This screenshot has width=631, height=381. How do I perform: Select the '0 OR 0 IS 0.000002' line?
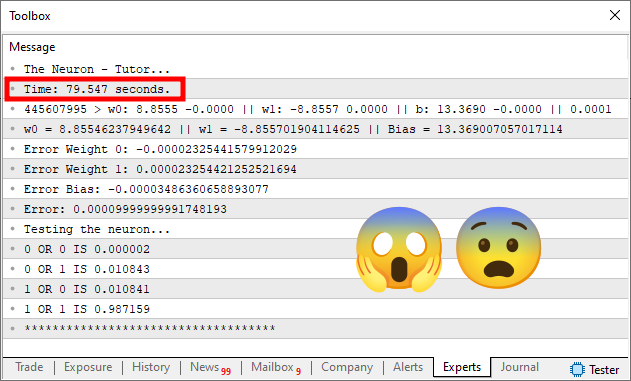(x=316, y=249)
